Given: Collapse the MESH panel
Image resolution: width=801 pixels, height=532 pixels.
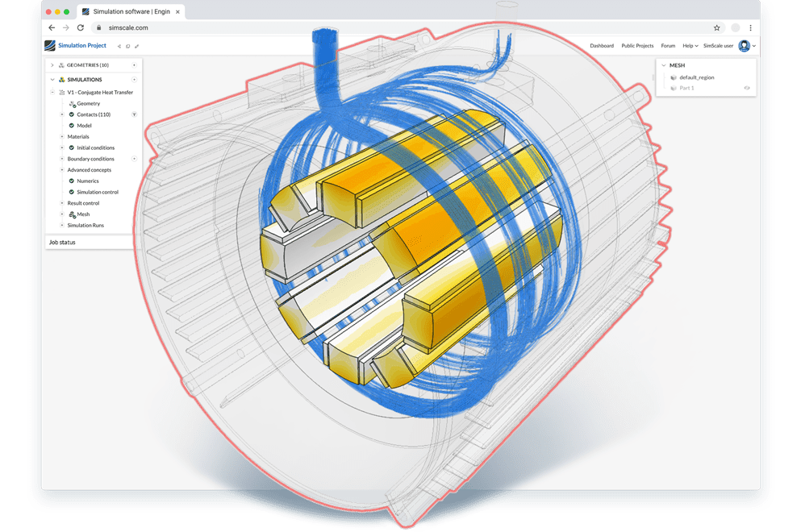Looking at the screenshot, I should tap(664, 65).
